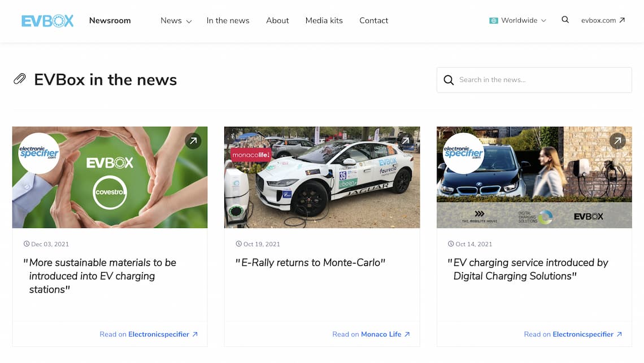Click the external arrow on BMW article image
This screenshot has height=363, width=644.
617,141
